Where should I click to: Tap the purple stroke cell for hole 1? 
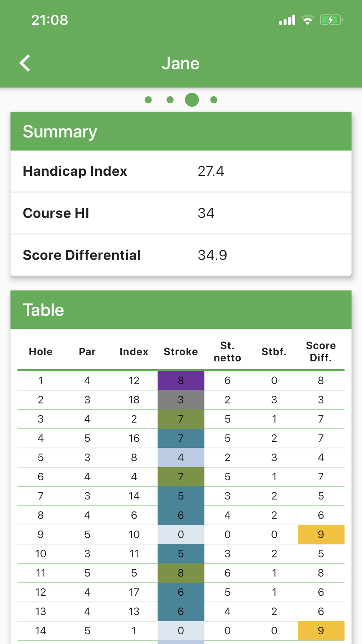point(181,380)
